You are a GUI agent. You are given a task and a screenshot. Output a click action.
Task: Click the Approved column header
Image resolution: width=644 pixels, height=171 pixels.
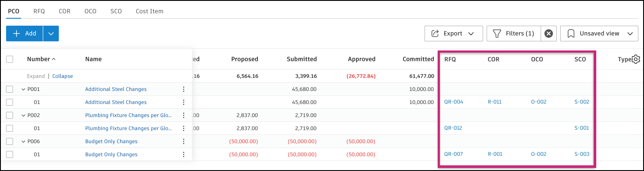tap(361, 59)
